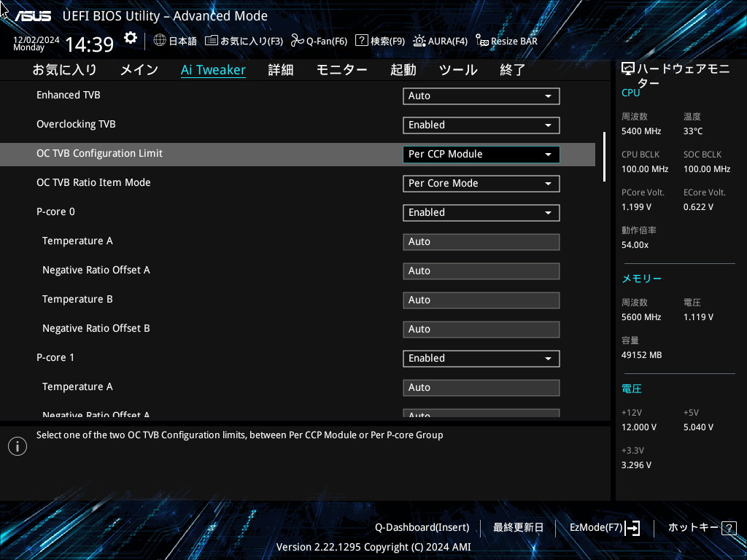747x560 pixels.
Task: Click 5600 MHz memory frequency value
Action: [x=641, y=316]
